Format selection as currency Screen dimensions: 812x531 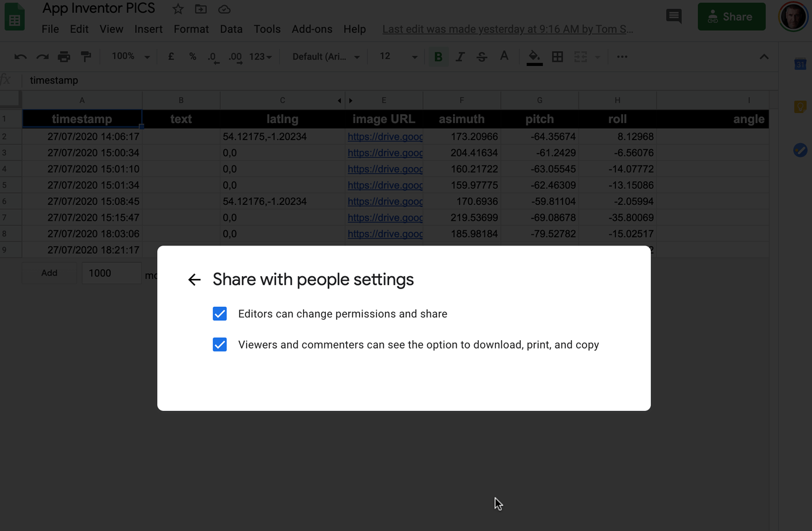point(171,56)
